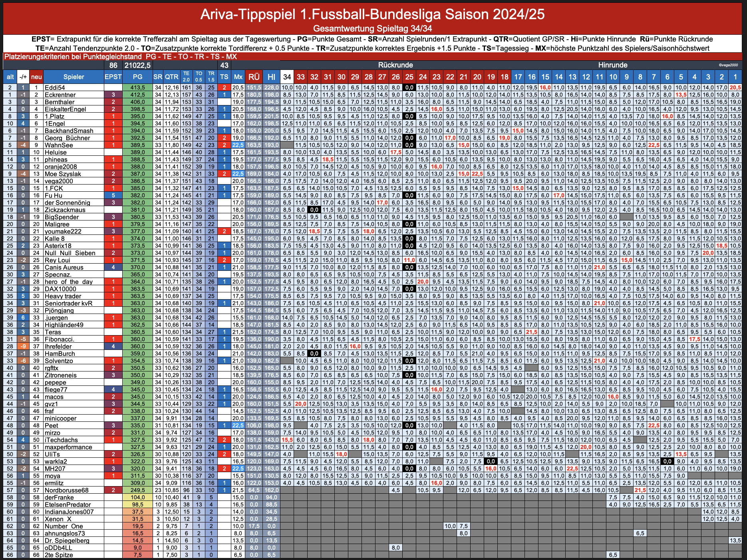Select player name '2te Spitze'

click(x=59, y=555)
